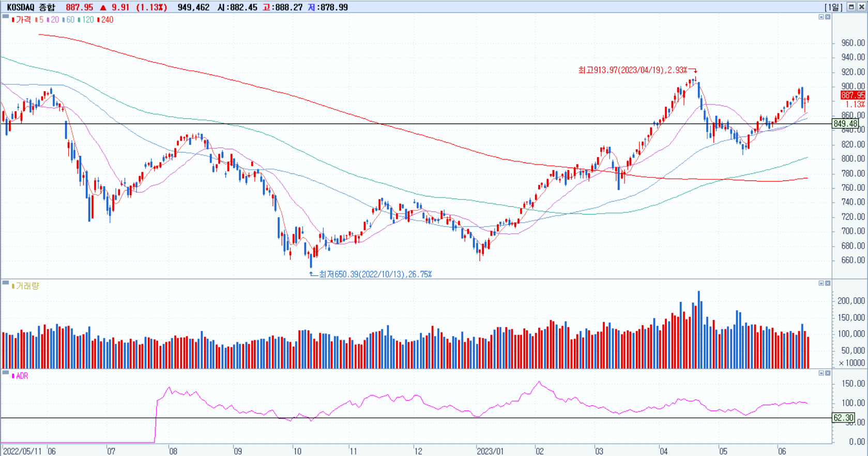Click the 고:888.27 high price
The image size is (868, 456).
[282, 7]
